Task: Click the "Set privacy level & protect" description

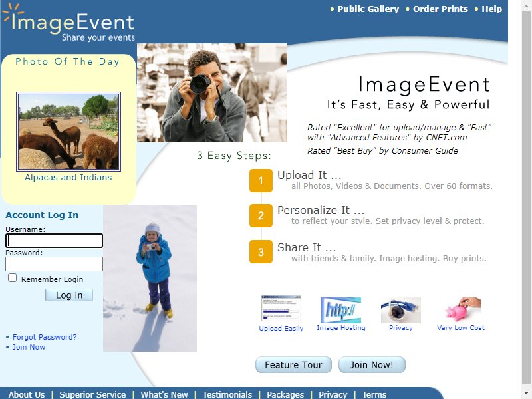Action: pos(388,221)
